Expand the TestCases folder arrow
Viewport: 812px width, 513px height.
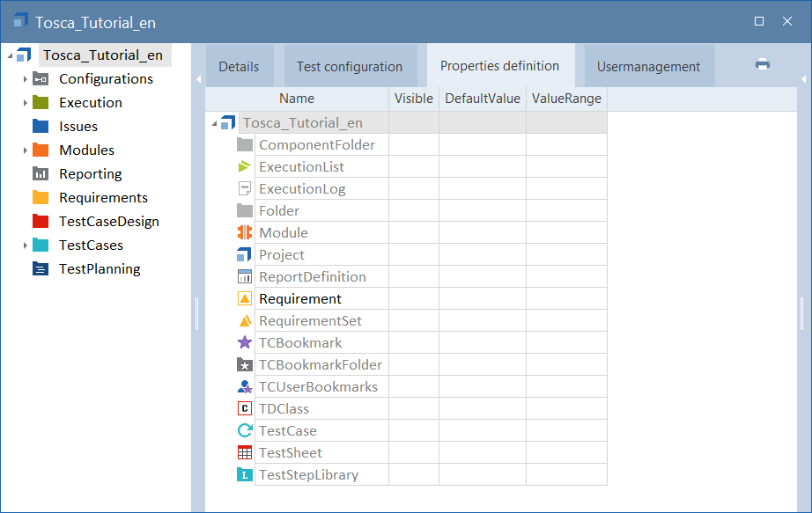26,246
